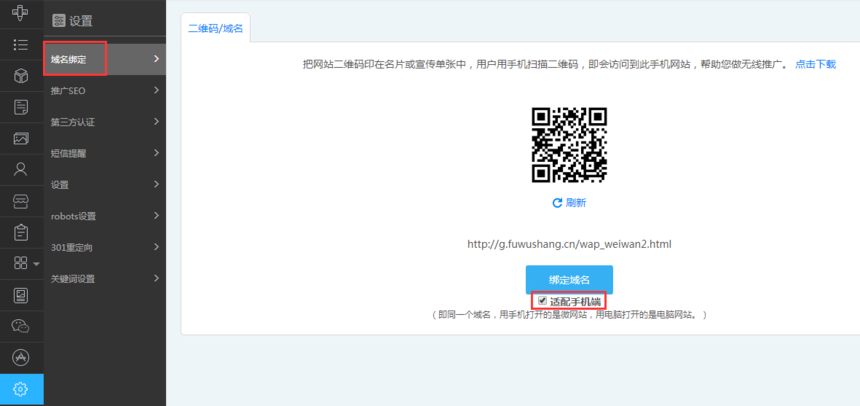This screenshot has height=406, width=860.
Task: Open the four-squares apps icon
Action: click(x=20, y=263)
